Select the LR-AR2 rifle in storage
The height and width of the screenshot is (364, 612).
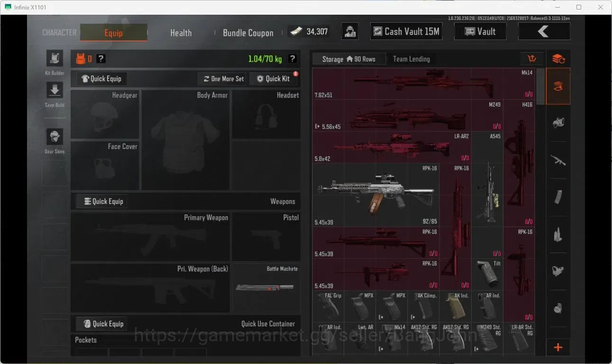[x=392, y=147]
